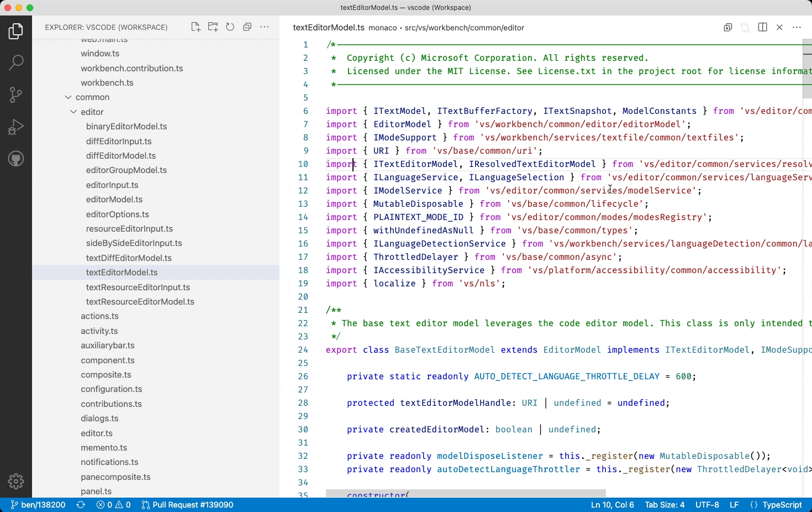Click Ln 10, Col 6 to go to line
The image size is (812, 512).
(x=612, y=505)
